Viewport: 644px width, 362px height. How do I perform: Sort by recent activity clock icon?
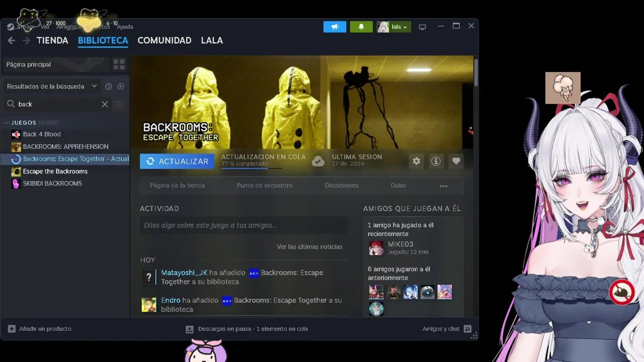click(108, 86)
